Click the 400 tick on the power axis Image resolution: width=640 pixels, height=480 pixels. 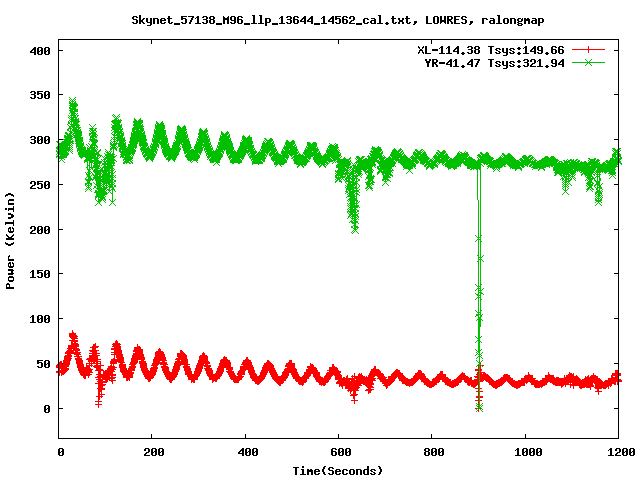pos(40,51)
